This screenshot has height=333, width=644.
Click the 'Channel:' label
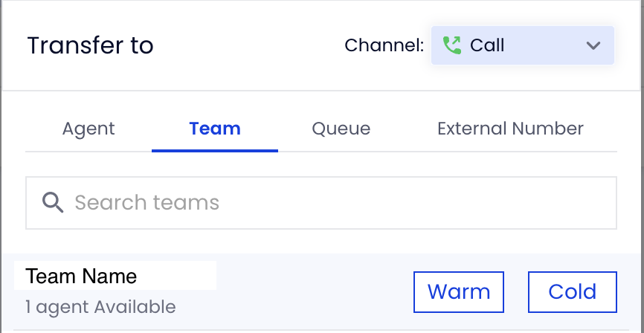384,45
